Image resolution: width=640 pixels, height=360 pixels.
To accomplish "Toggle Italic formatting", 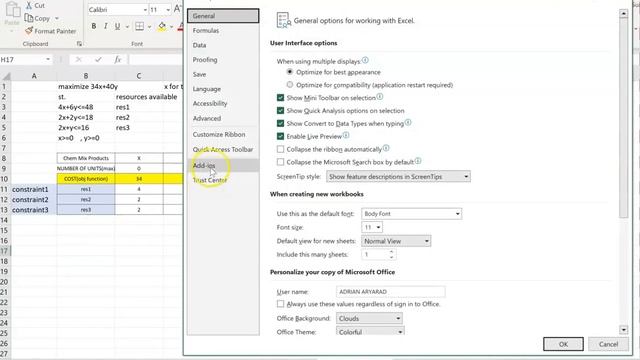I will click(105, 26).
